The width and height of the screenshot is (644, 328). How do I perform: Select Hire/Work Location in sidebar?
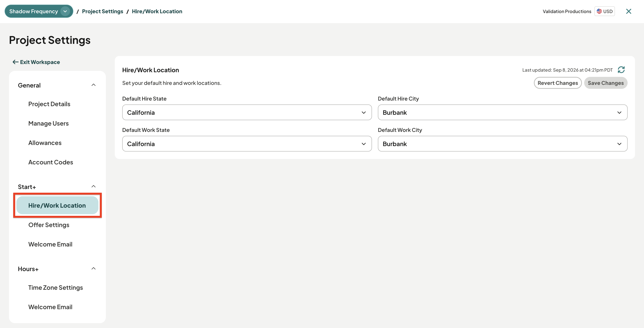(57, 205)
